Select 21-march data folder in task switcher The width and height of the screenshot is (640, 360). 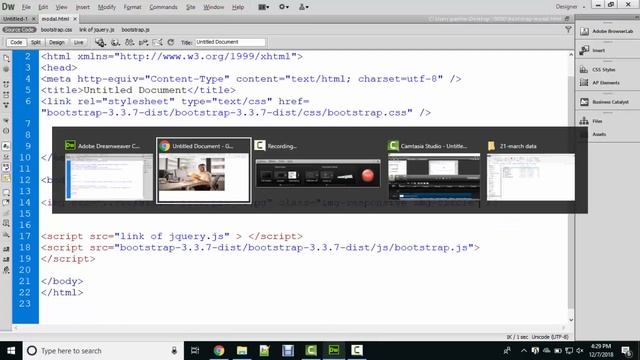[531, 171]
